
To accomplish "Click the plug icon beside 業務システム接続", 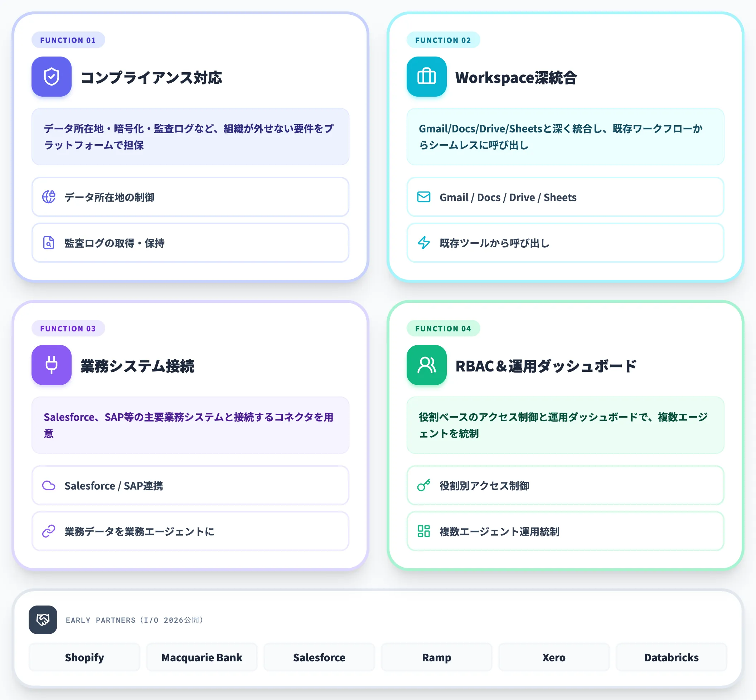I will [x=52, y=365].
